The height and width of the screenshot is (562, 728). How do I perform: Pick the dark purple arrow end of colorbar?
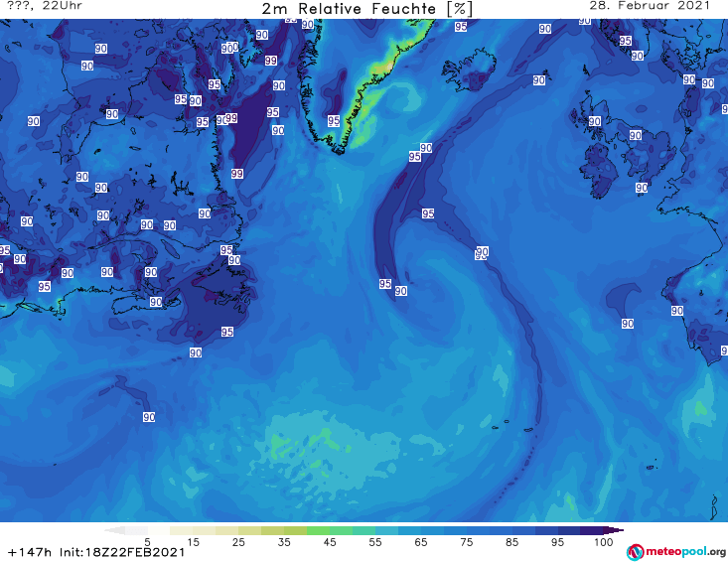coord(614,530)
